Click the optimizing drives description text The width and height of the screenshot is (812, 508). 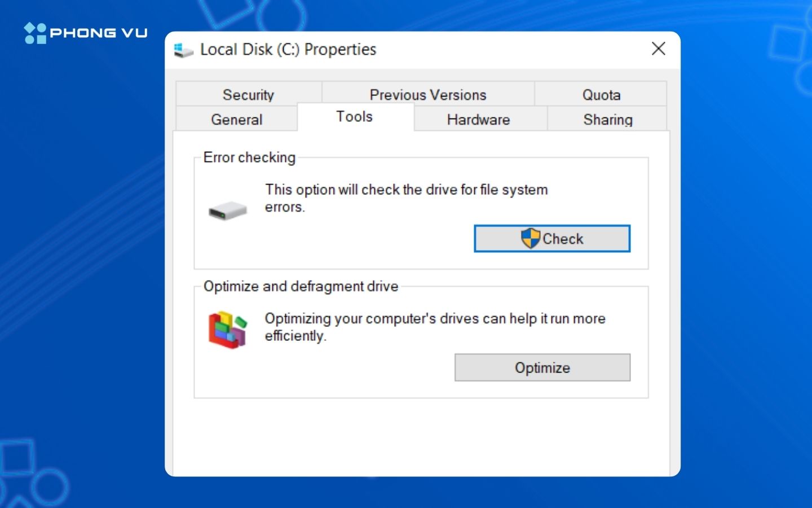(435, 327)
